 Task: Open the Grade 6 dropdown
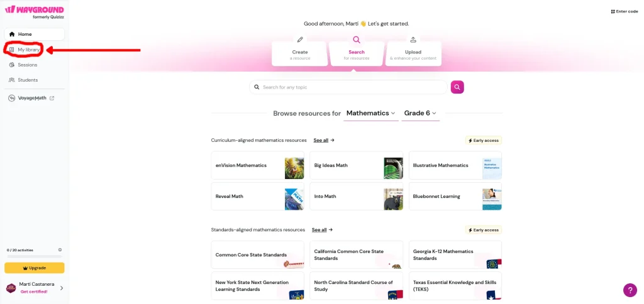click(x=420, y=113)
